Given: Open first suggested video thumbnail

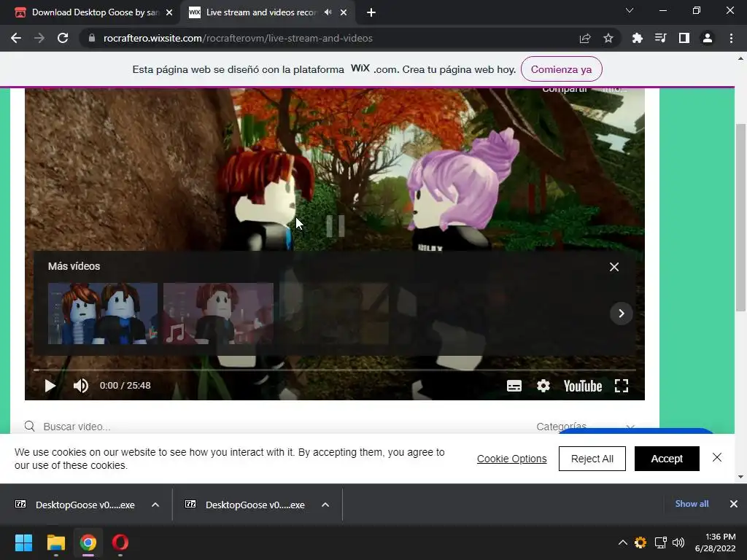Looking at the screenshot, I should point(103,314).
